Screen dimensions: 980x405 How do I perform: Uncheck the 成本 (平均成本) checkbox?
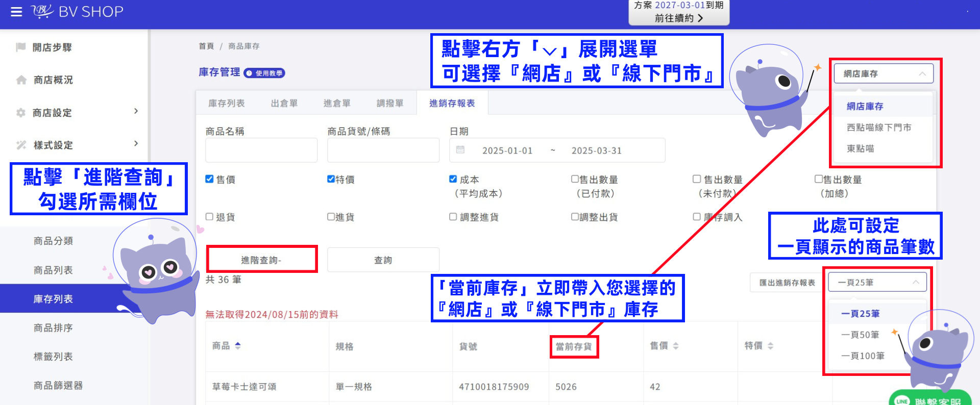point(453,179)
